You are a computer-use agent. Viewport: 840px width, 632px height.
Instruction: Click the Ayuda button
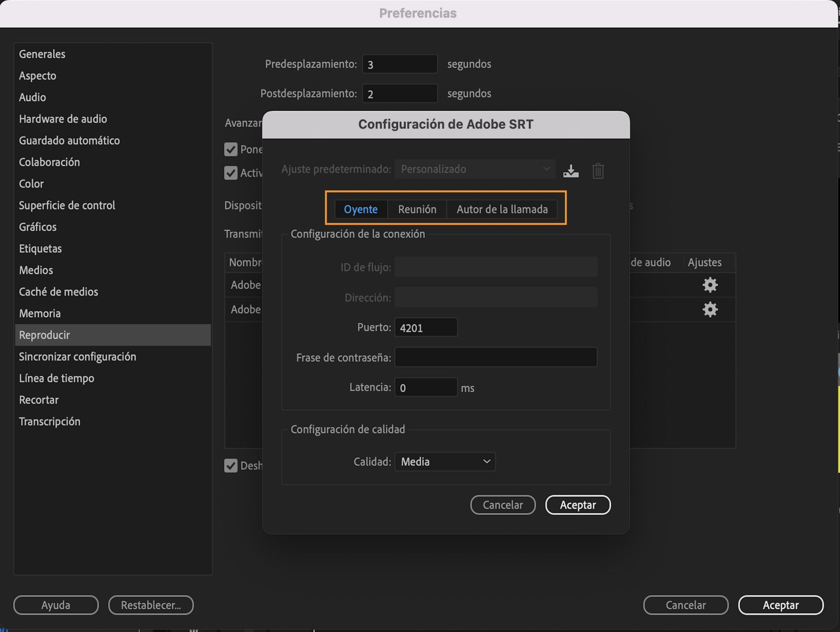pos(56,605)
